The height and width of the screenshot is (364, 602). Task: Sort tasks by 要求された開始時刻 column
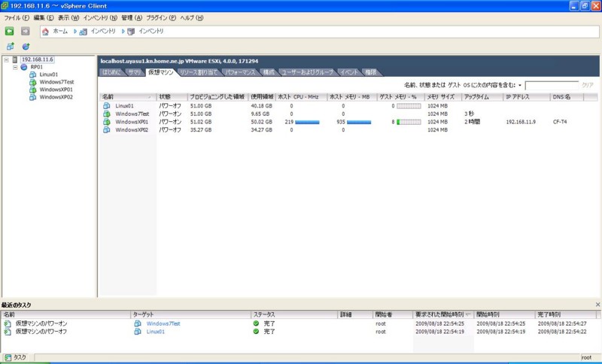pos(443,314)
